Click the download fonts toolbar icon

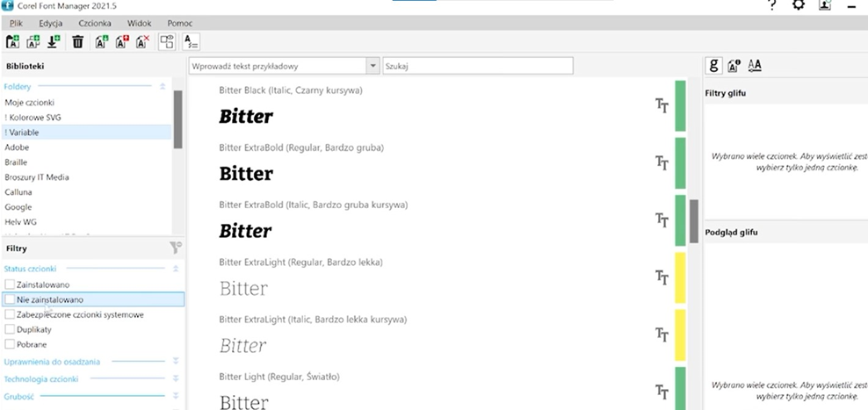[54, 41]
